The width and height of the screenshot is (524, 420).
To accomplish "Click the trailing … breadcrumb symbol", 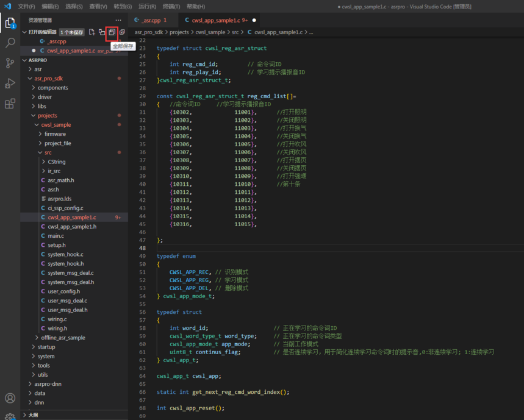I will (x=311, y=32).
